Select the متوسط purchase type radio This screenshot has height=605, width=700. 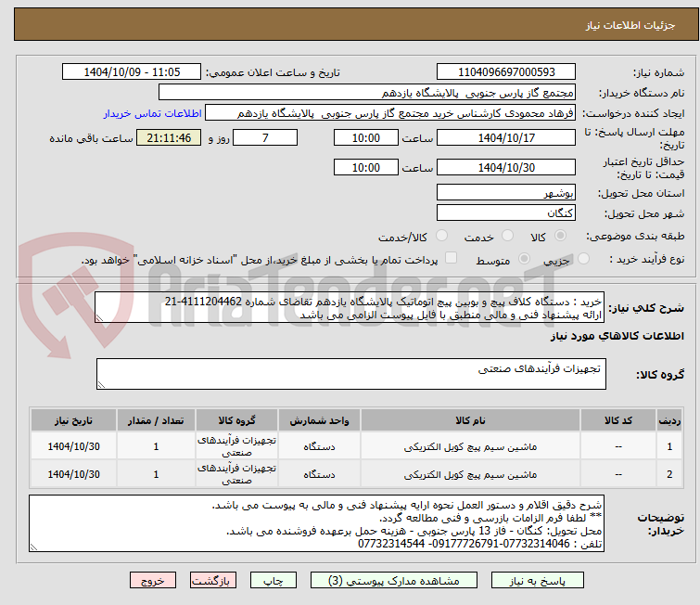click(x=524, y=259)
